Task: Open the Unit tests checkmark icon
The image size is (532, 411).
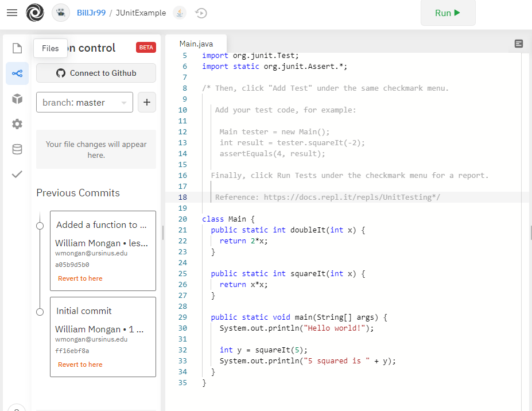Action: (x=17, y=174)
